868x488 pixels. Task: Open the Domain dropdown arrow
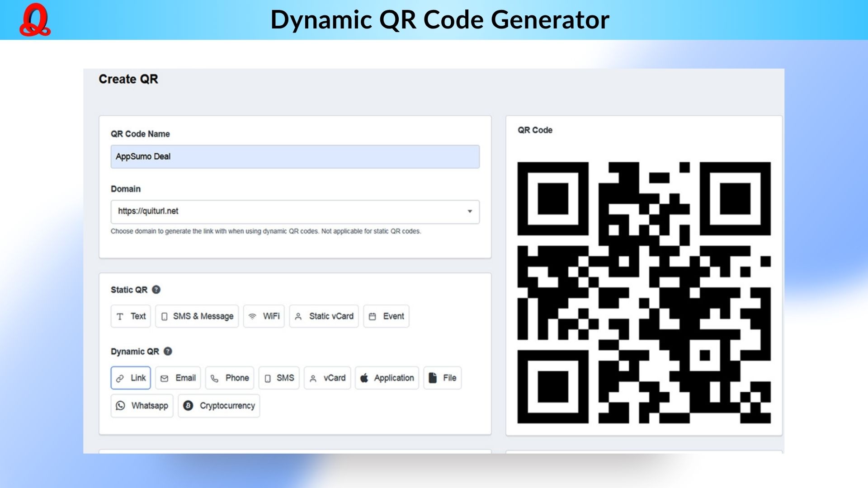pos(470,211)
